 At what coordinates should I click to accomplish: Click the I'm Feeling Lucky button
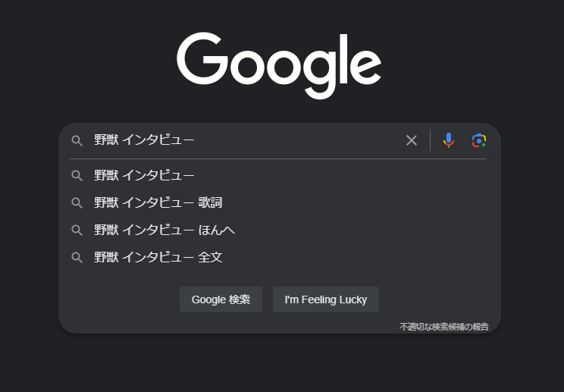point(326,299)
